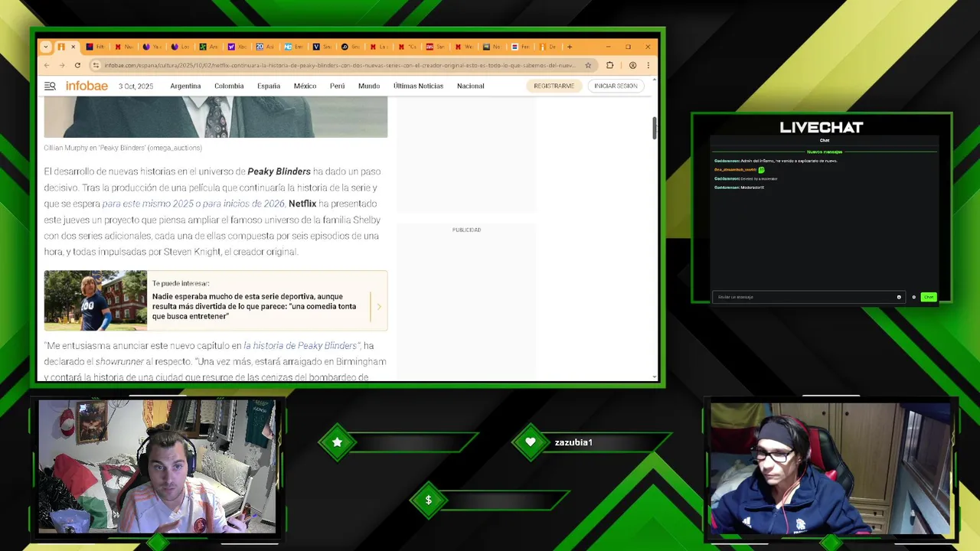Switch to the 'De' browser tab
The width and height of the screenshot is (980, 551).
tap(548, 47)
